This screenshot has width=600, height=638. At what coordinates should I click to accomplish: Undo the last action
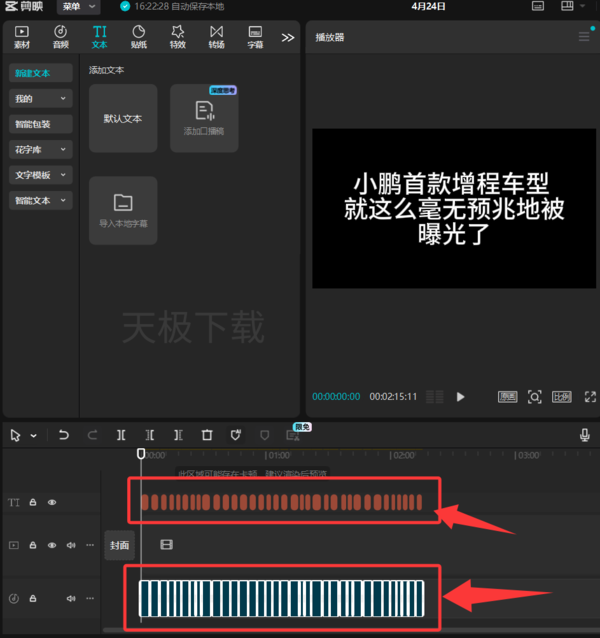click(x=63, y=435)
